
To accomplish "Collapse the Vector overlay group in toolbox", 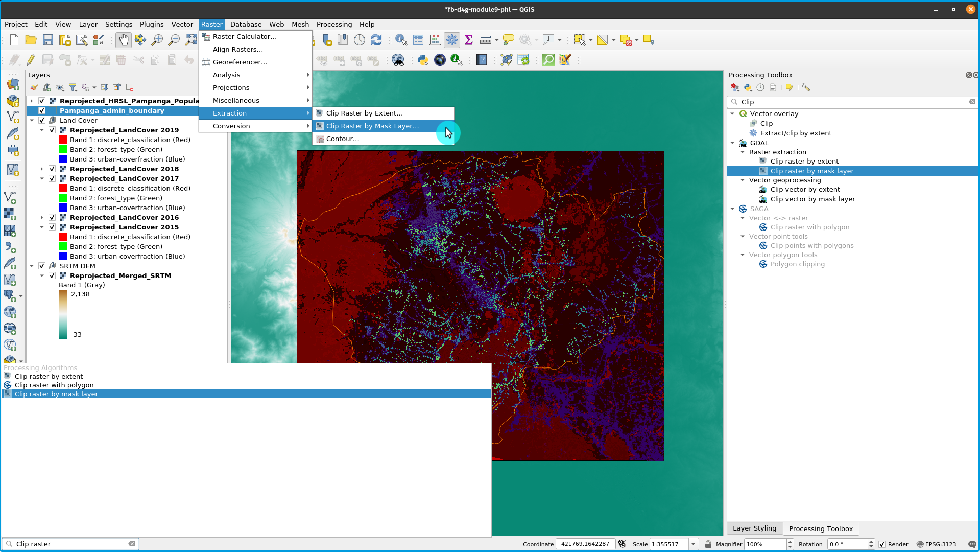I will pyautogui.click(x=733, y=113).
